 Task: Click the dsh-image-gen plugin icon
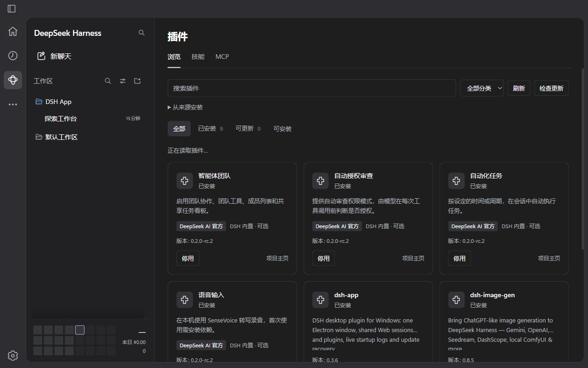457,300
